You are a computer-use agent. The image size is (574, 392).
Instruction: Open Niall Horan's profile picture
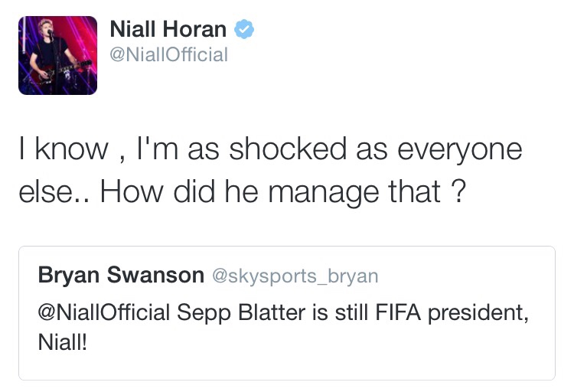[x=58, y=55]
